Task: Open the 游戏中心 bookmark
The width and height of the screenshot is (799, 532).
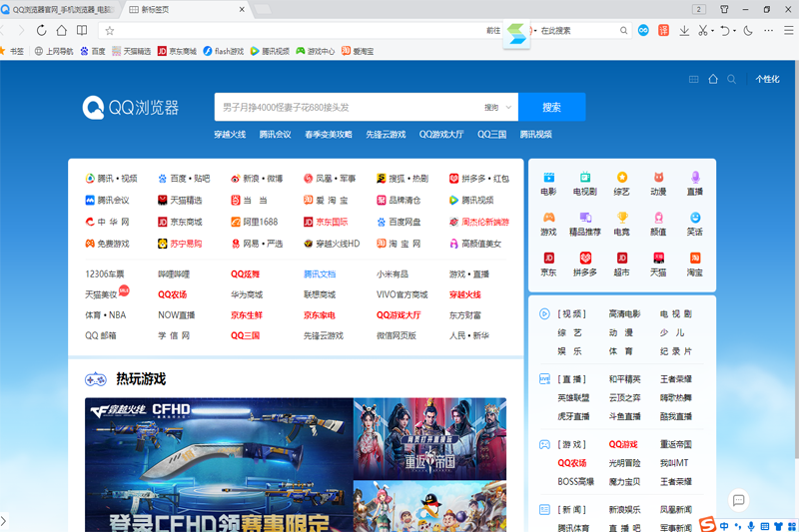Action: [316, 51]
